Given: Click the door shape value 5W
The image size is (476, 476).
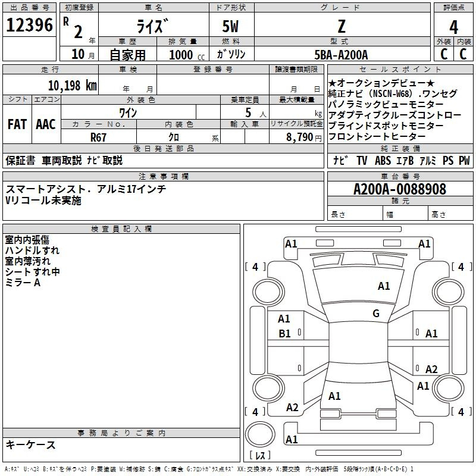Looking at the screenshot, I should (x=230, y=26).
